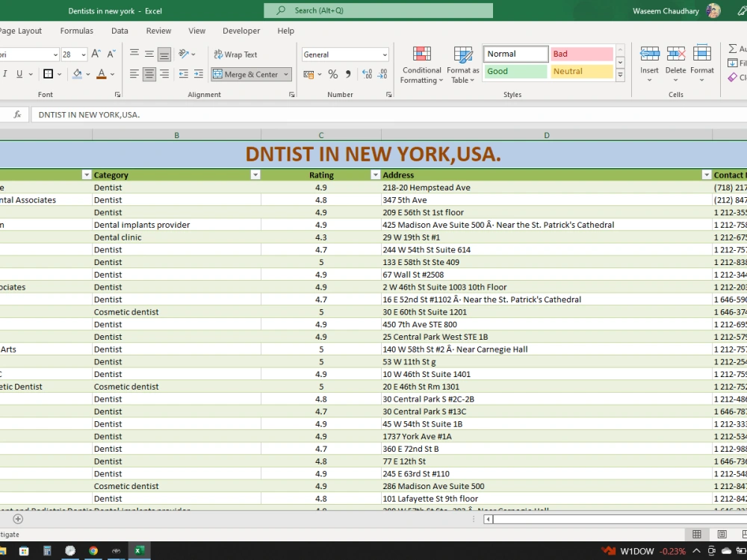Add a new sheet

18,519
